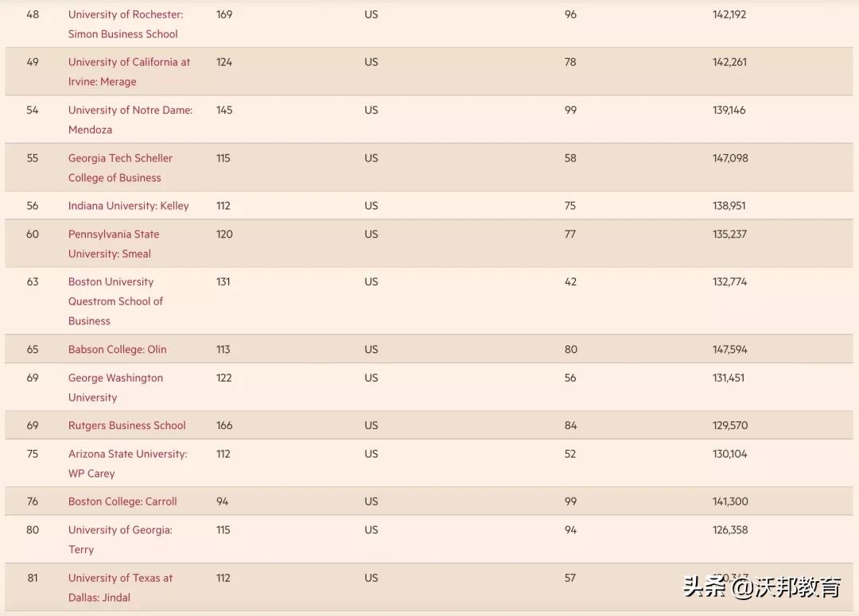The image size is (859, 616).
Task: Select rank 81 for Texas at Dallas
Action: point(33,578)
